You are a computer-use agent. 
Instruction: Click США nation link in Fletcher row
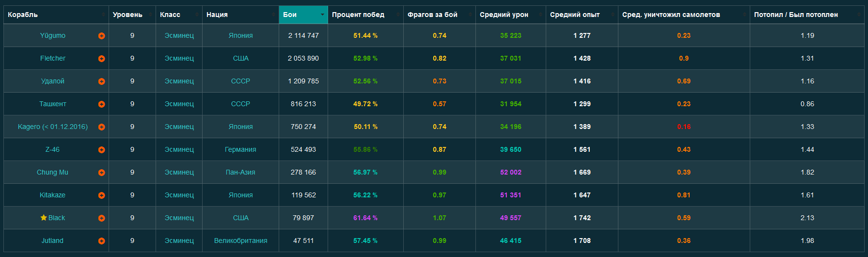(x=240, y=58)
